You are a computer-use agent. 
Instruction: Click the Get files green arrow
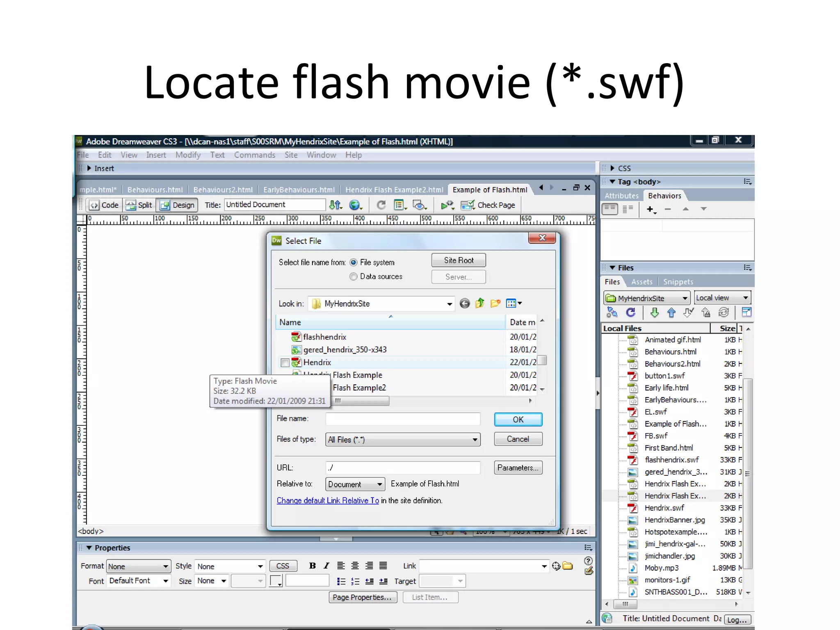[655, 313]
